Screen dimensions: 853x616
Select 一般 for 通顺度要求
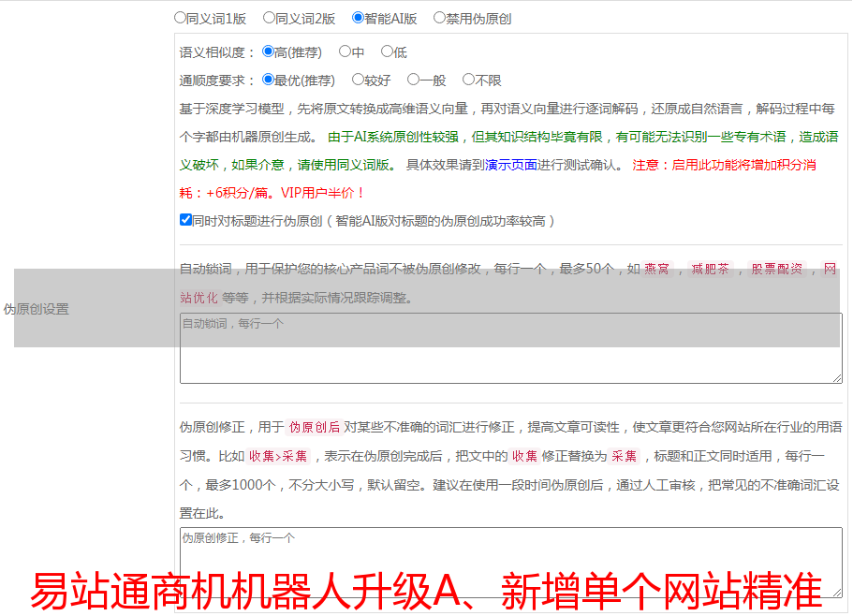tap(413, 80)
